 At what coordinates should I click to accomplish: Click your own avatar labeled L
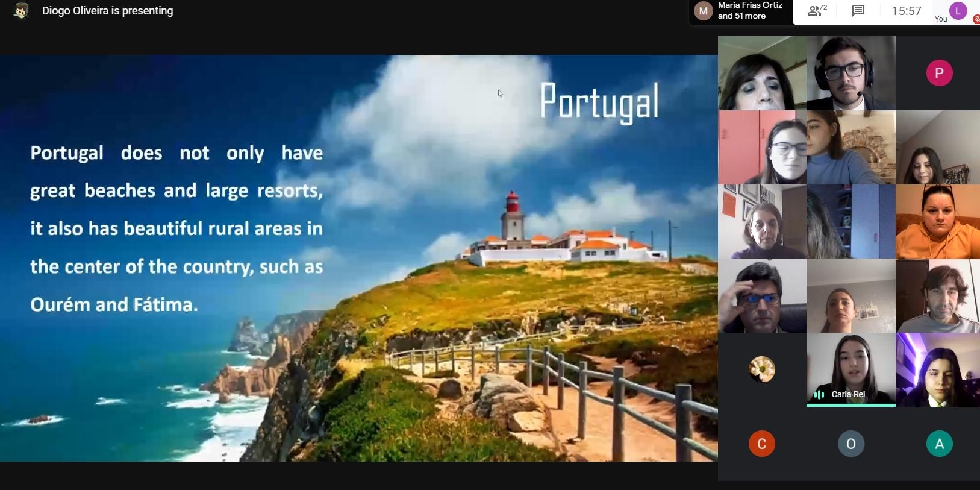(x=958, y=11)
